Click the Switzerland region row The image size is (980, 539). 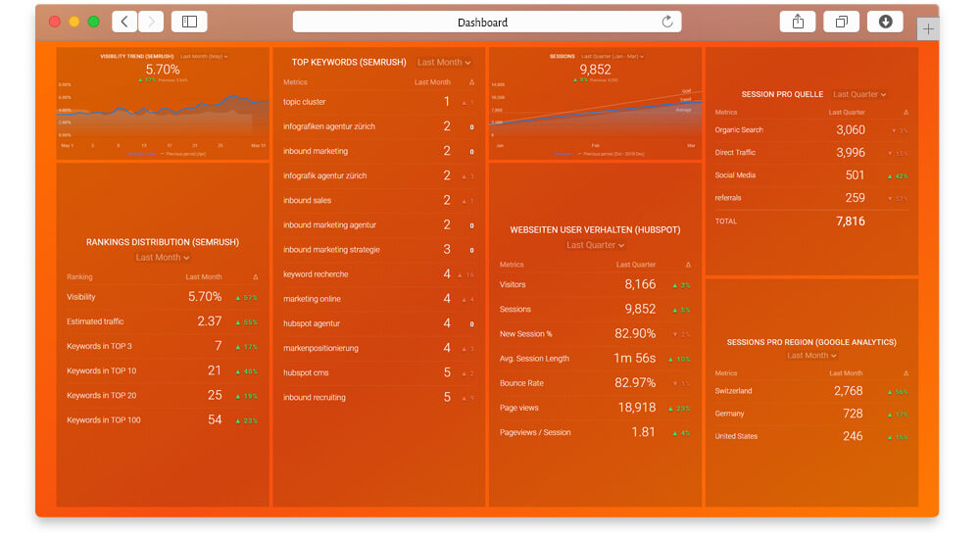[811, 391]
